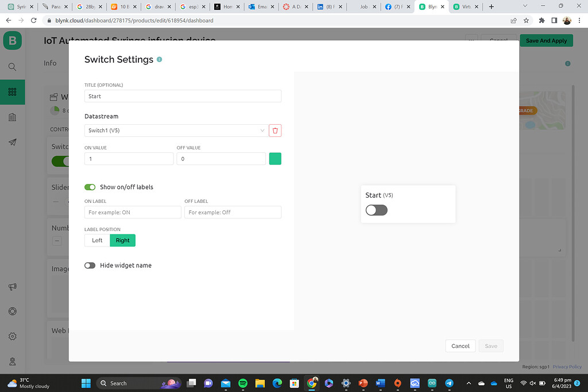This screenshot has width=588, height=392.
Task: Share this page via address bar icon
Action: [x=514, y=21]
